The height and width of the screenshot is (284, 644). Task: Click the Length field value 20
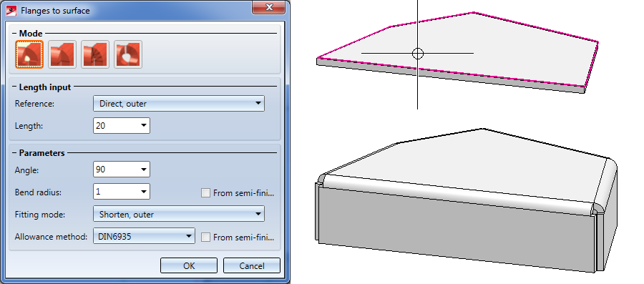[100, 126]
